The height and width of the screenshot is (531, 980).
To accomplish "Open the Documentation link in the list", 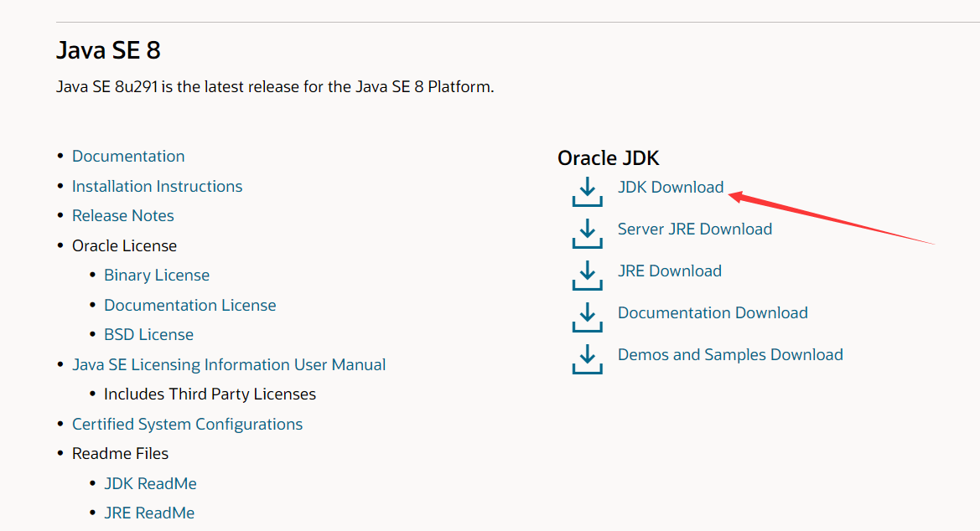I will 128,157.
